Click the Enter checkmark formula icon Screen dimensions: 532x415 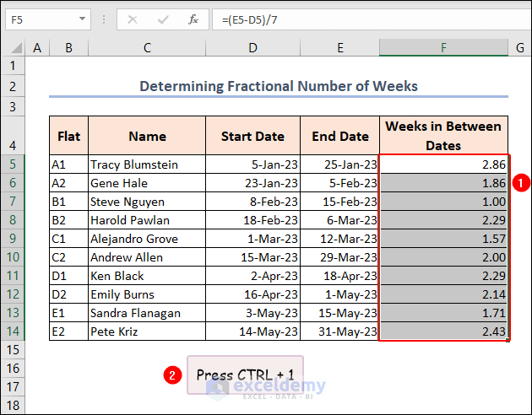[x=162, y=19]
